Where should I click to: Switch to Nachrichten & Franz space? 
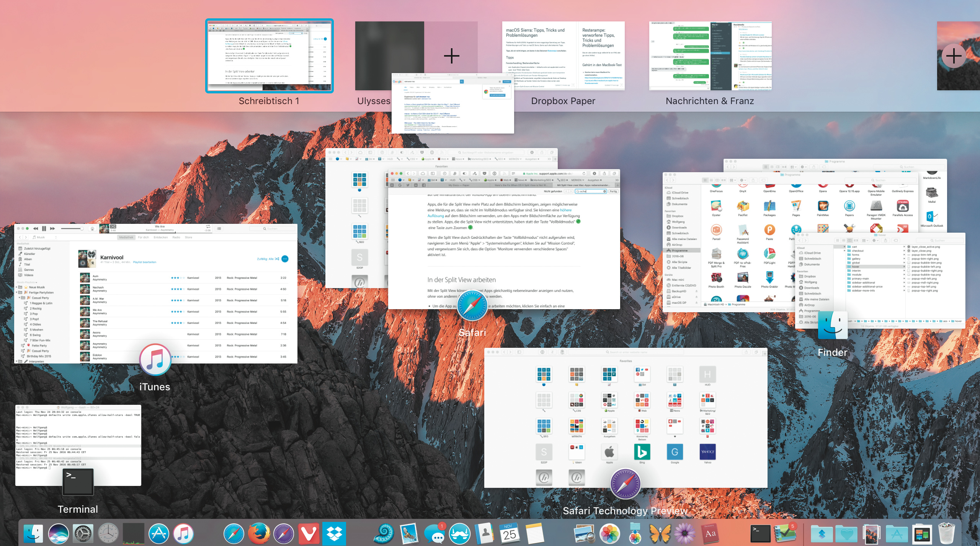(710, 56)
